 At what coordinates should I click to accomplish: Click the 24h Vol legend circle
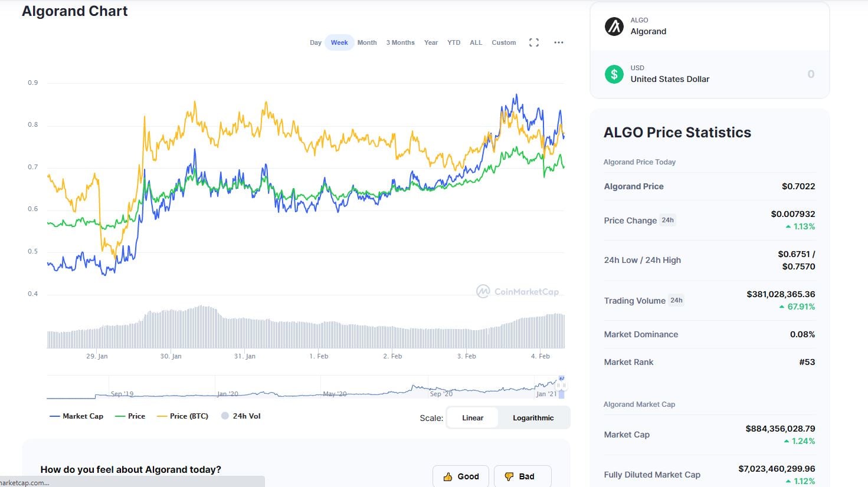(x=225, y=416)
